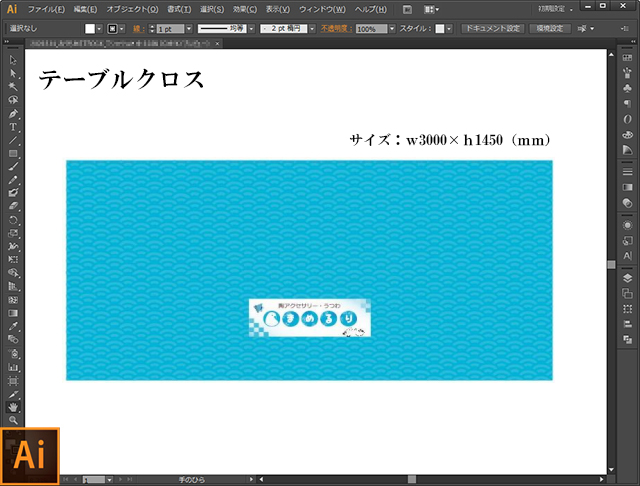The width and height of the screenshot is (640, 486).
Task: Select the Pen tool
Action: pyautogui.click(x=13, y=113)
